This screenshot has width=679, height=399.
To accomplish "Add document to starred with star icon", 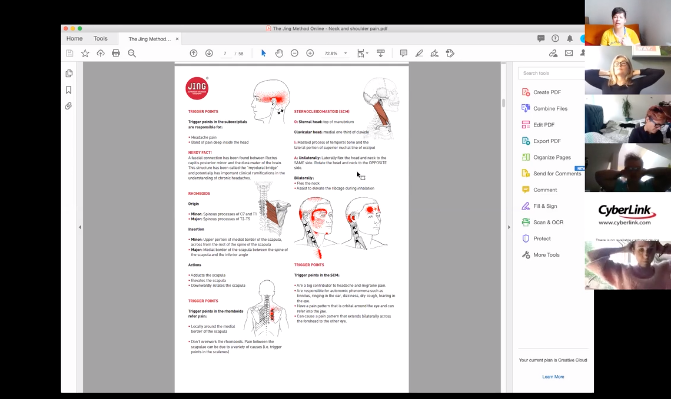I will coord(85,53).
